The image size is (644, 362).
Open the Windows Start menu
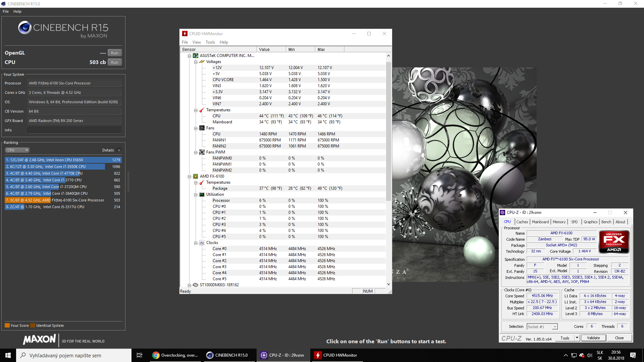(x=8, y=355)
